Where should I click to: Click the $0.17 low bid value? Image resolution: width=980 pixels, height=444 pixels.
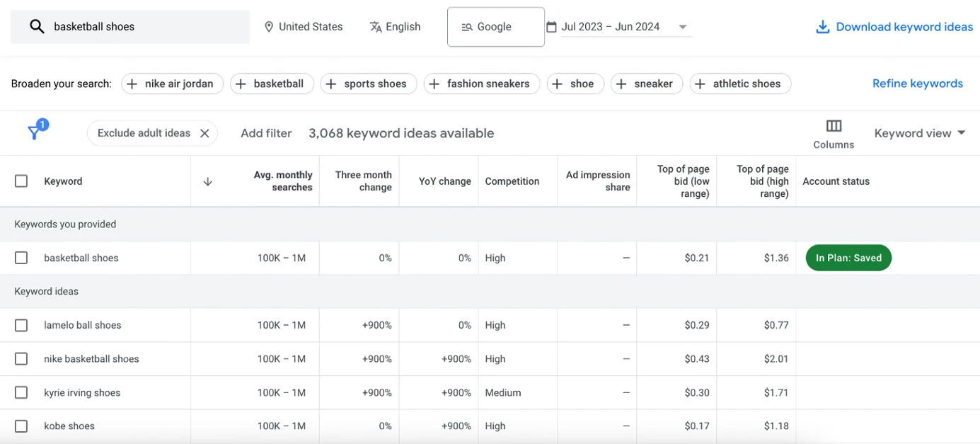point(697,426)
